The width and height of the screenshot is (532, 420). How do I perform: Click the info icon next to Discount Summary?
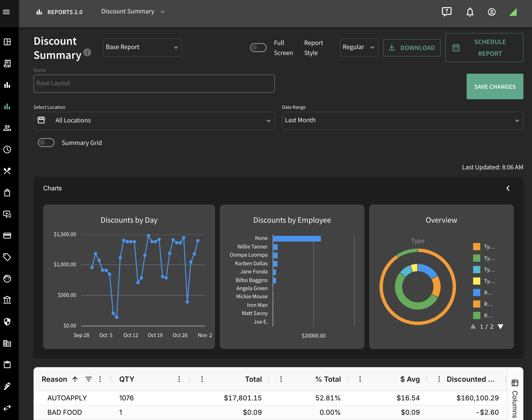87,52
